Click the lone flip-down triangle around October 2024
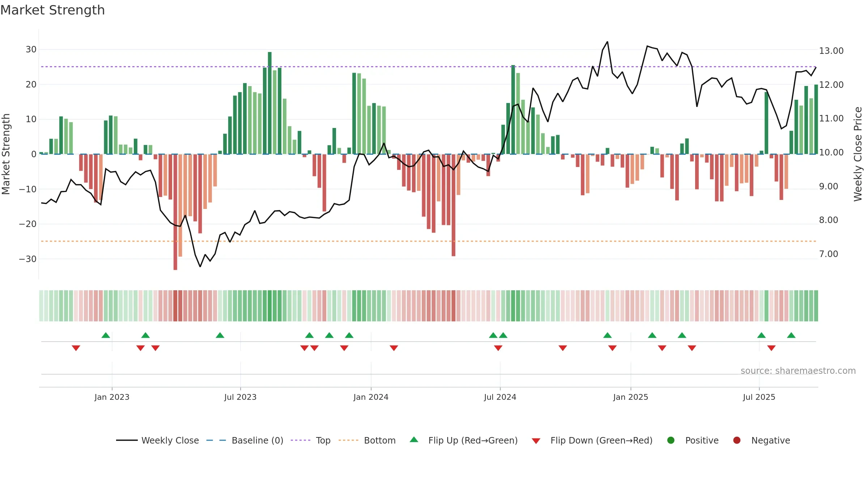This screenshot has width=868, height=488. click(x=563, y=348)
